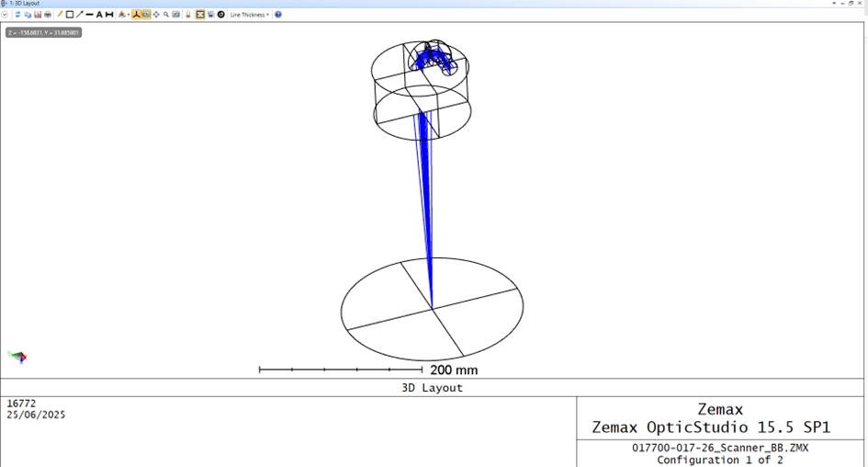Select the rectangle annotation tool
This screenshot has width=868, height=467.
click(70, 15)
